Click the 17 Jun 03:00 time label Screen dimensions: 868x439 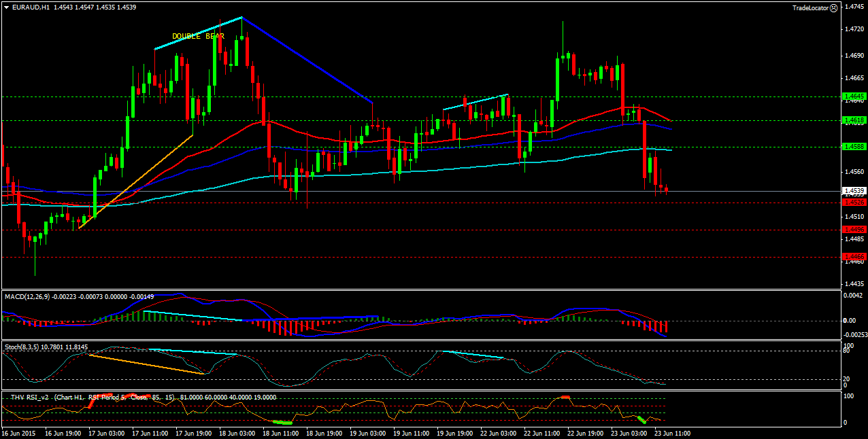pyautogui.click(x=106, y=433)
